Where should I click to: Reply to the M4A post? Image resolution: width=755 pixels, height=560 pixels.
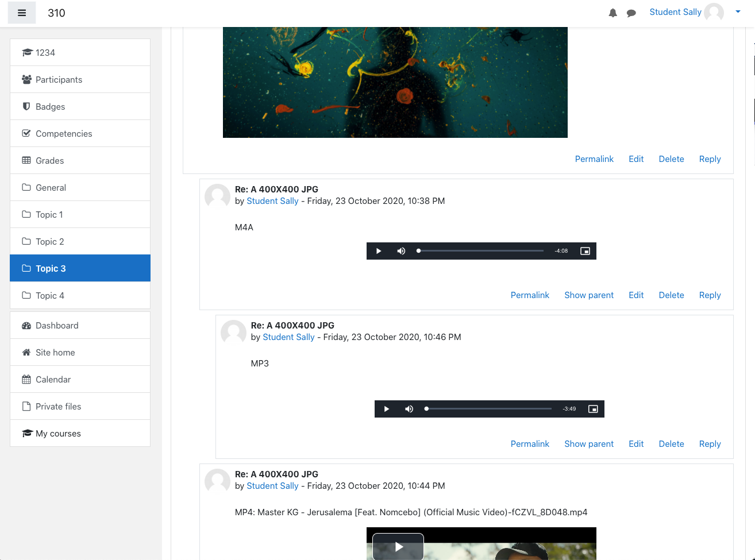(x=710, y=295)
